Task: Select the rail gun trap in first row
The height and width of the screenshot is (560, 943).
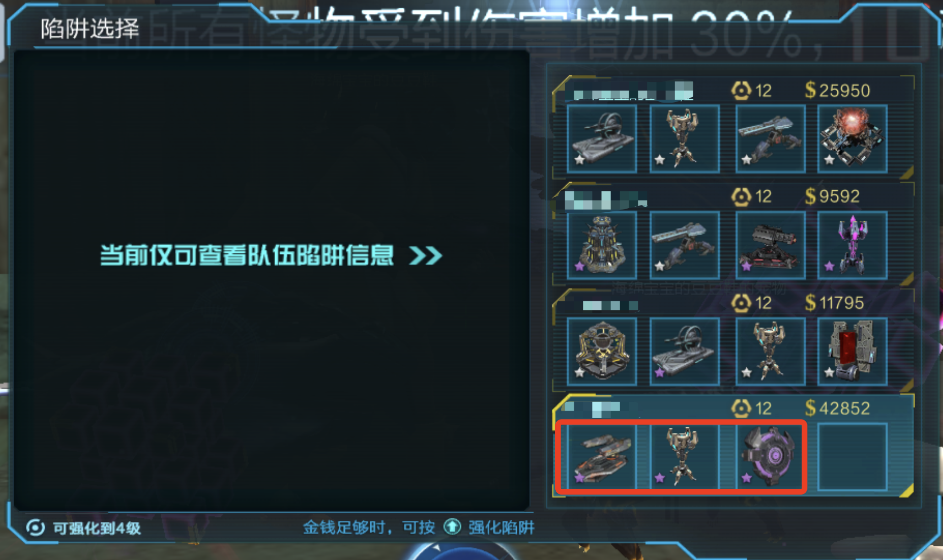Action: [x=770, y=139]
